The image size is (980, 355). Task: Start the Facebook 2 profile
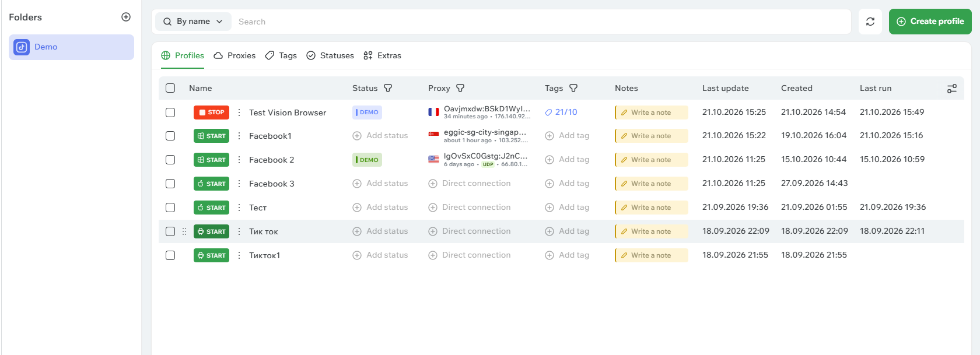pos(211,160)
